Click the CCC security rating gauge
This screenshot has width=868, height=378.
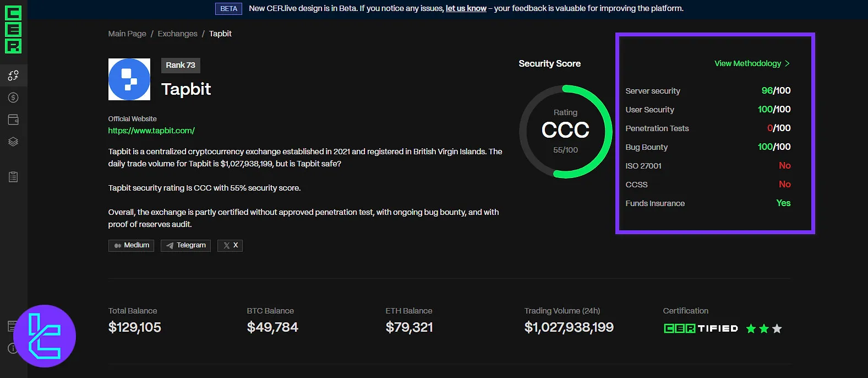coord(565,132)
